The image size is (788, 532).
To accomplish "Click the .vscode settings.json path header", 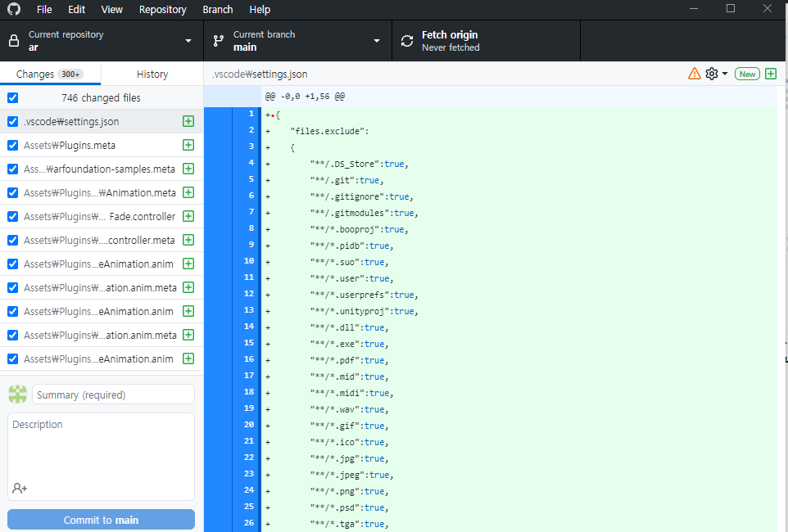I will coord(260,74).
